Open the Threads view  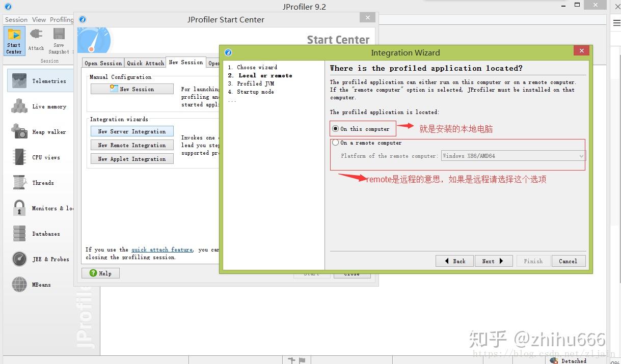(43, 182)
